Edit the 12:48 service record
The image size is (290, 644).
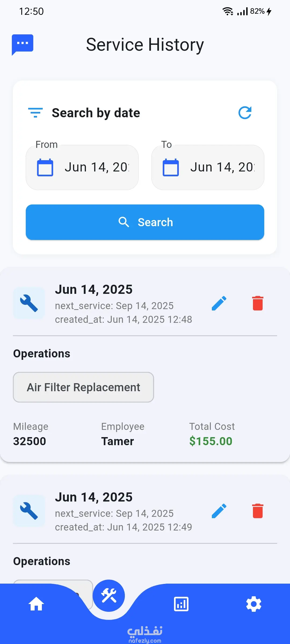pyautogui.click(x=219, y=303)
